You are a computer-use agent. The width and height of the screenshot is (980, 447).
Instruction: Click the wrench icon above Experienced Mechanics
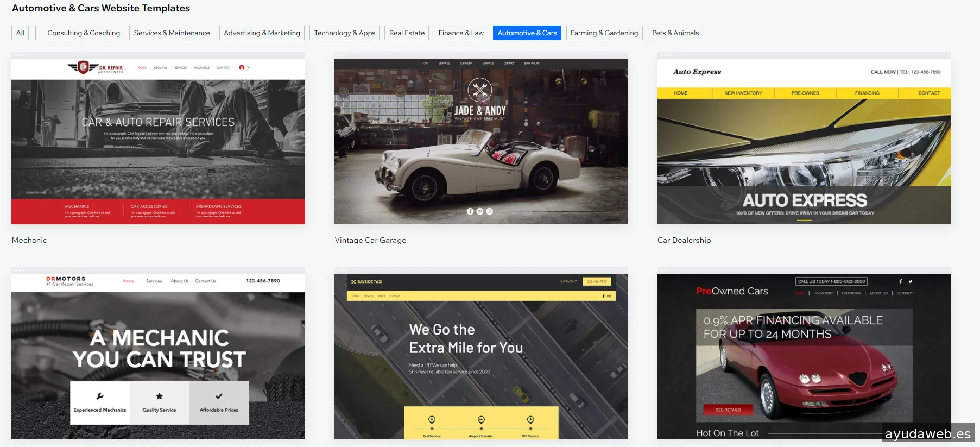pos(100,396)
